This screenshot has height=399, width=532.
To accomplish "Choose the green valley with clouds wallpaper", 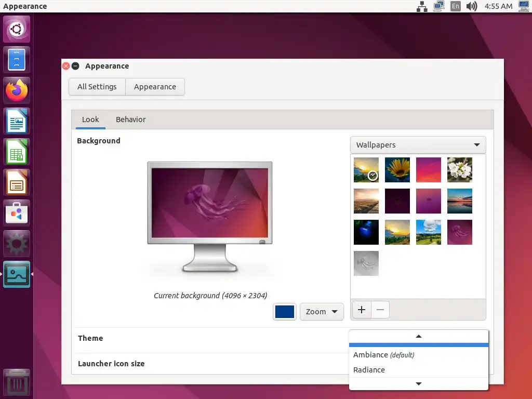I will coord(429,232).
